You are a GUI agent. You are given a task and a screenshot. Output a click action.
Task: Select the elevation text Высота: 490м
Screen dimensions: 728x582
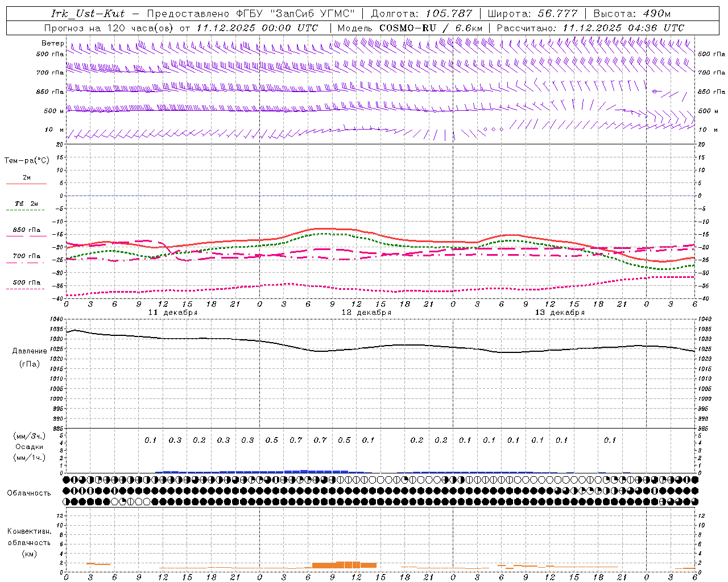631,14
